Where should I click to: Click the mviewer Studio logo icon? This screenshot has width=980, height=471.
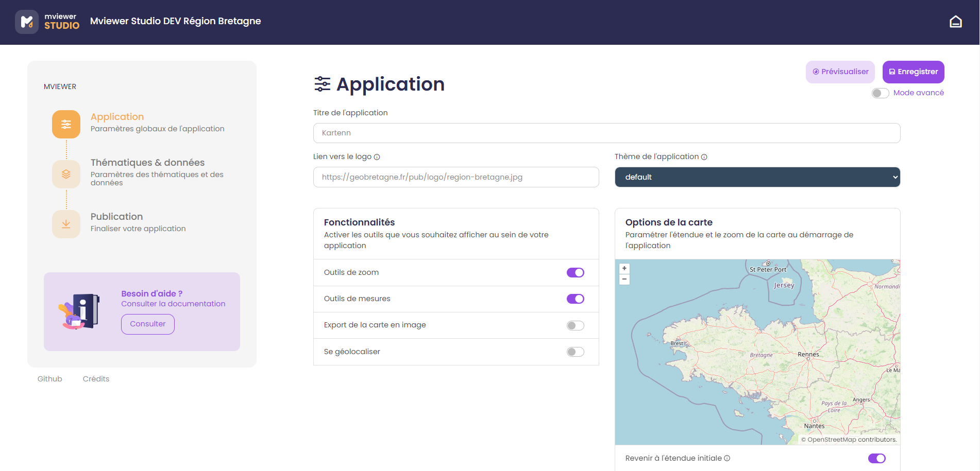tap(27, 22)
